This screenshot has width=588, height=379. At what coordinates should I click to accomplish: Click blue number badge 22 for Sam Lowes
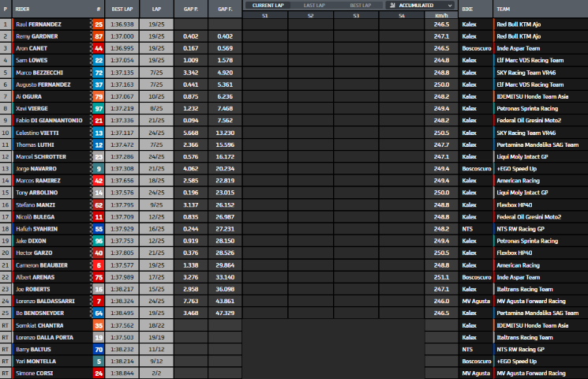tap(99, 60)
